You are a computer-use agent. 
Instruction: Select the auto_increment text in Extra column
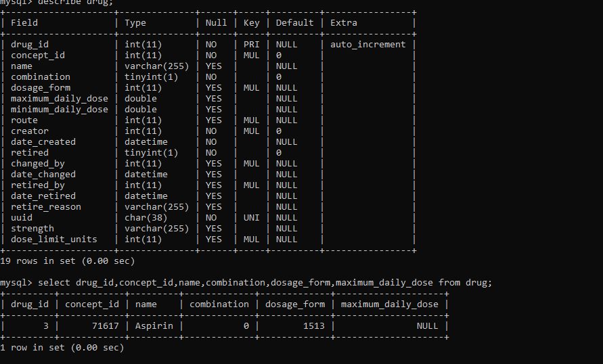367,45
